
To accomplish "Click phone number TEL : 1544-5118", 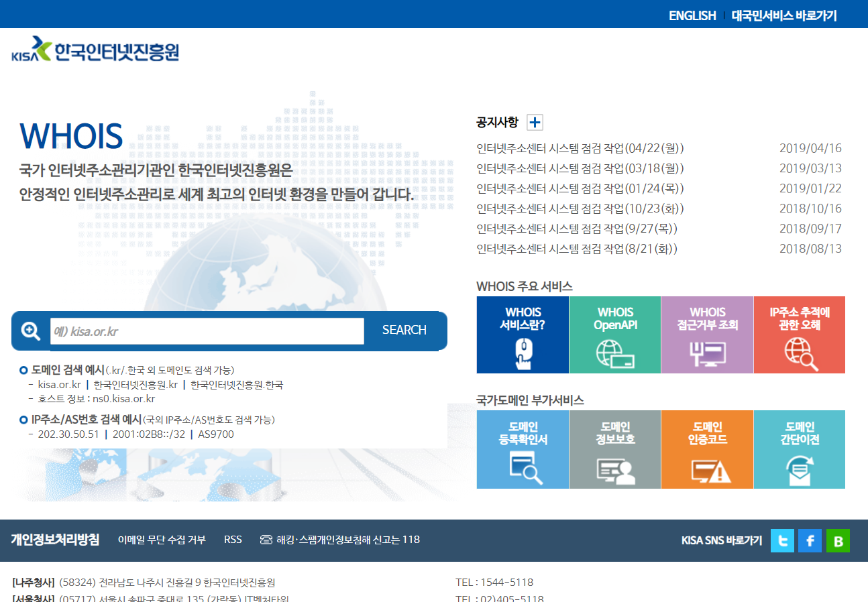I will (494, 583).
